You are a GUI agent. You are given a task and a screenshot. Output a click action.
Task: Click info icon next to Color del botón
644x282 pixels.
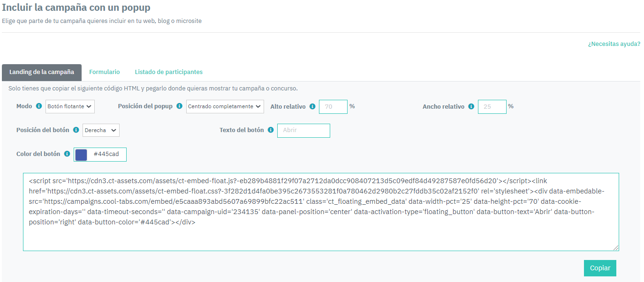point(67,154)
